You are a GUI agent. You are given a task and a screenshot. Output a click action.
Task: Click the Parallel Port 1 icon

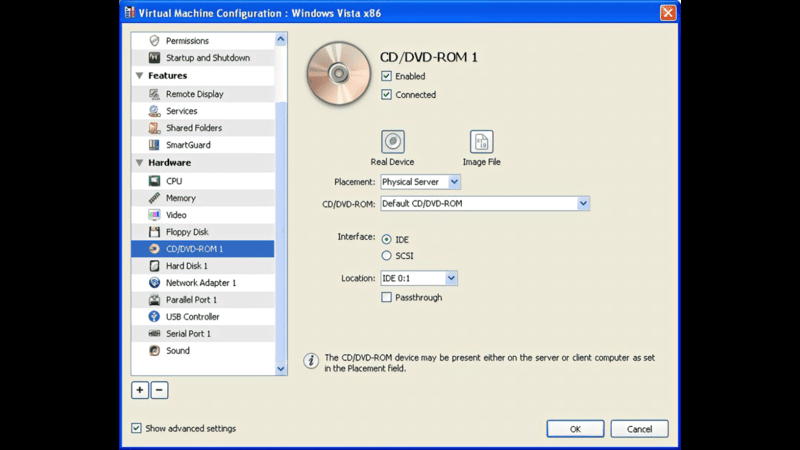pyautogui.click(x=154, y=299)
